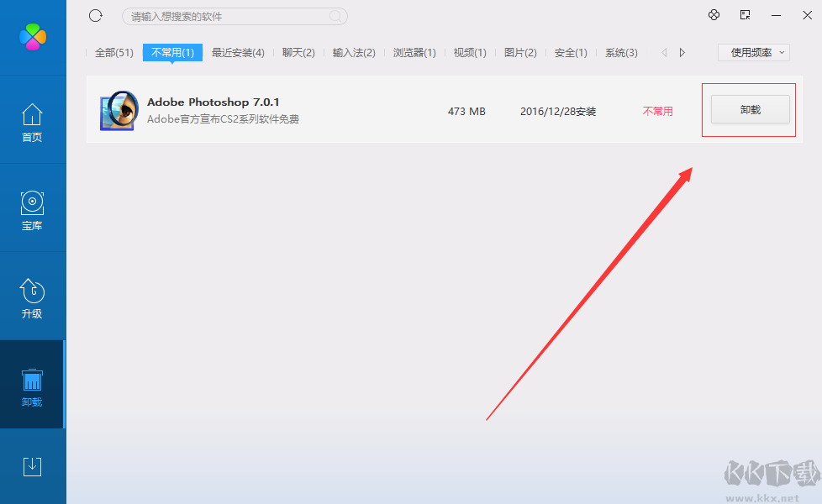Screen dimensions: 822x504
Task: Focus the software search input field
Action: click(x=234, y=16)
